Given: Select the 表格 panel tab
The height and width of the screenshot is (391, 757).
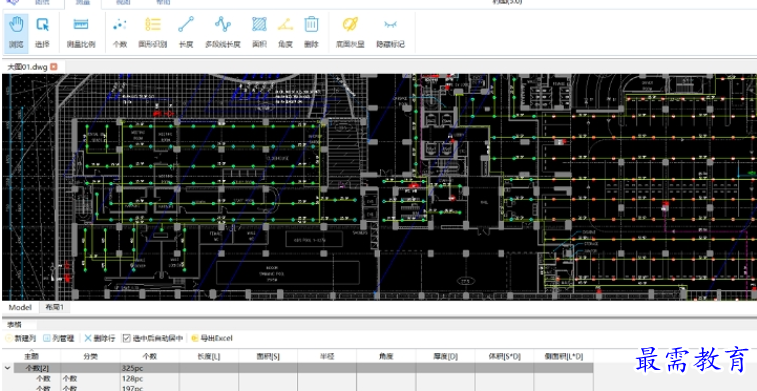Looking at the screenshot, I should (x=14, y=325).
